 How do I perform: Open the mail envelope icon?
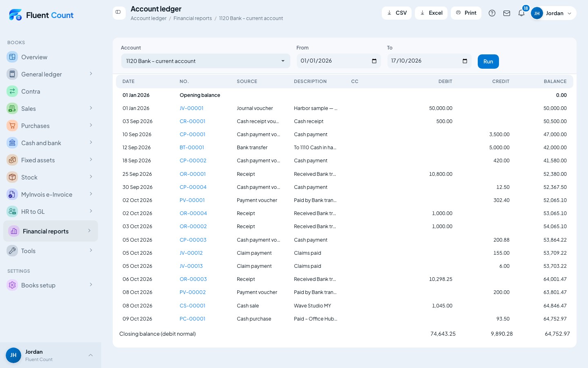pyautogui.click(x=507, y=13)
